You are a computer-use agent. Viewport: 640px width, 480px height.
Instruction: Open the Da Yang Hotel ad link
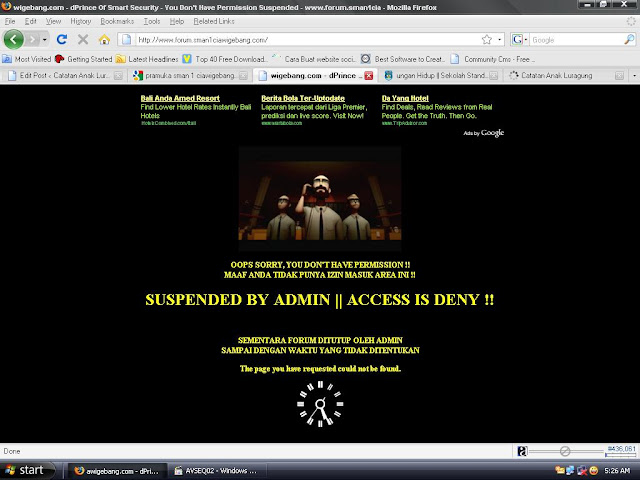pos(405,98)
